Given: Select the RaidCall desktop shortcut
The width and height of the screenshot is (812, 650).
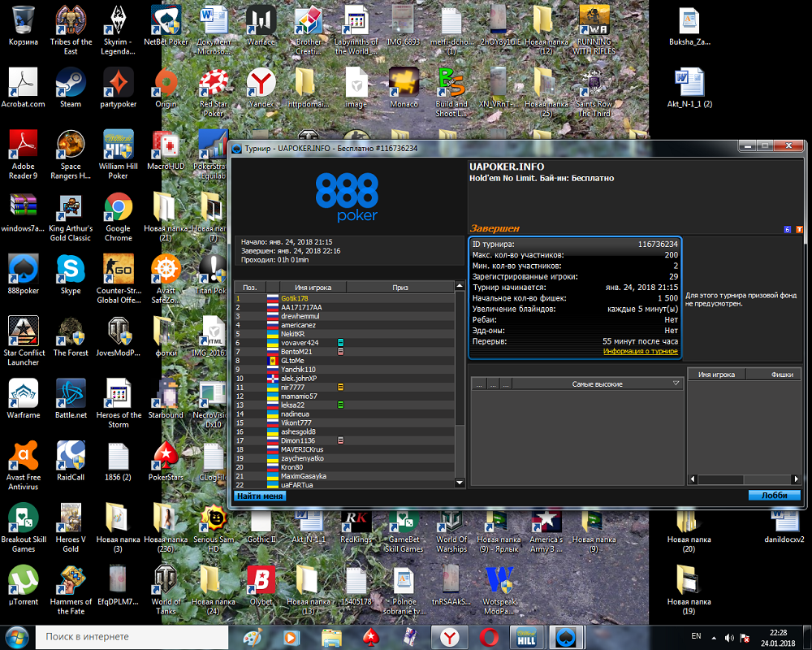Looking at the screenshot, I should point(71,461).
